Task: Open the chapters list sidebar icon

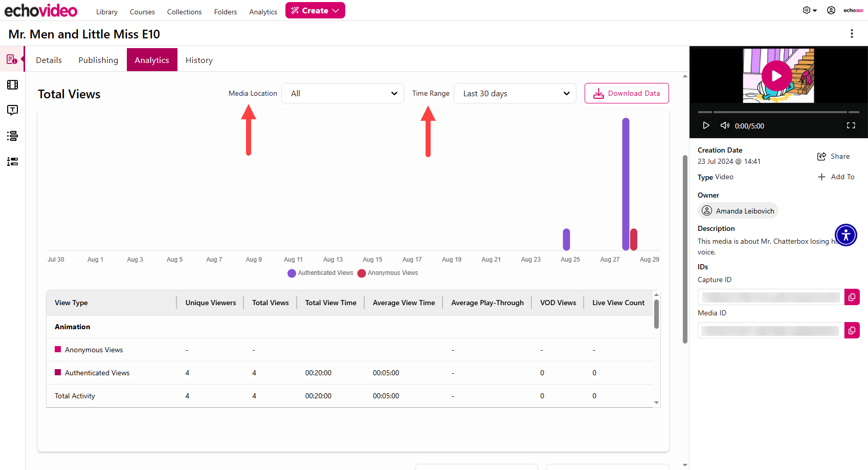Action: [12, 136]
